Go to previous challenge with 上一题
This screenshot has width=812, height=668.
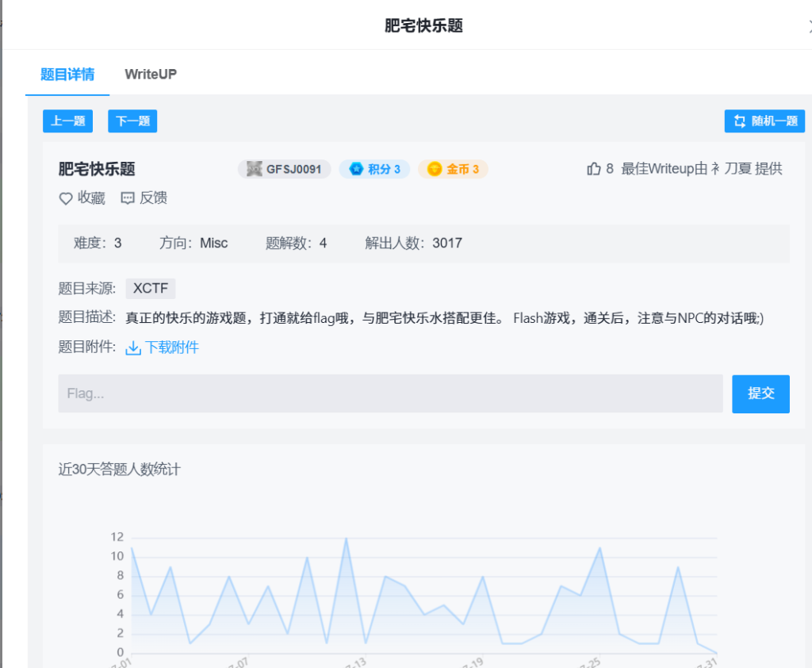67,121
